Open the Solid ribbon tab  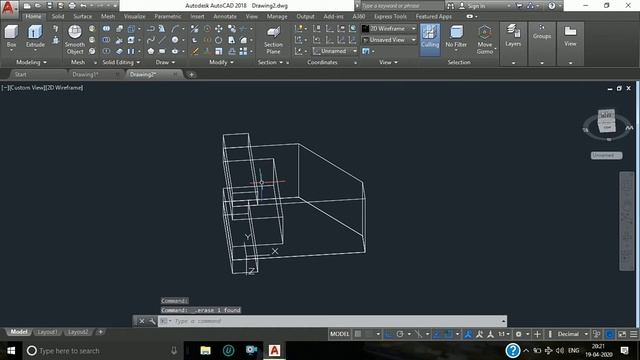click(58, 16)
